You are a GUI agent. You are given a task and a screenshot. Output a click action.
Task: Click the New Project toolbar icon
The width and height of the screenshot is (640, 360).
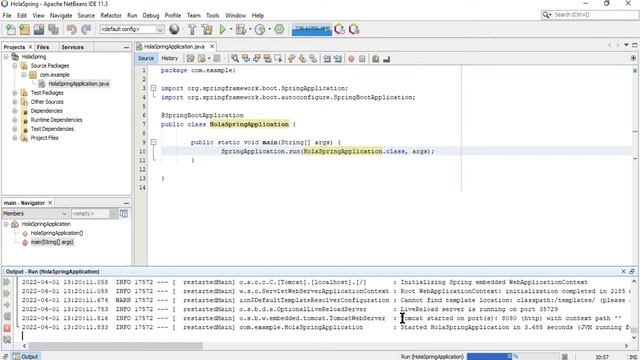pyautogui.click(x=24, y=29)
